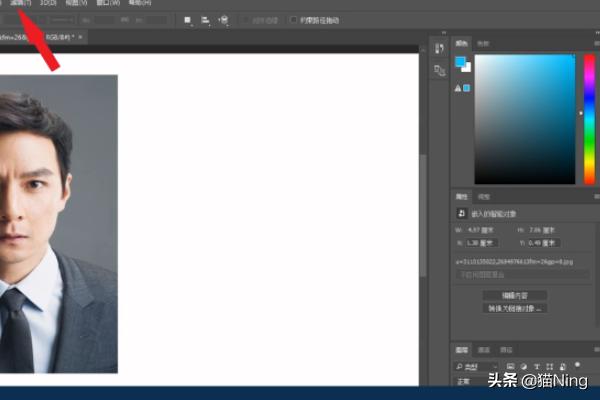The width and height of the screenshot is (600, 400).
Task: Open path arrangement icon in options bar
Action: tap(224, 20)
